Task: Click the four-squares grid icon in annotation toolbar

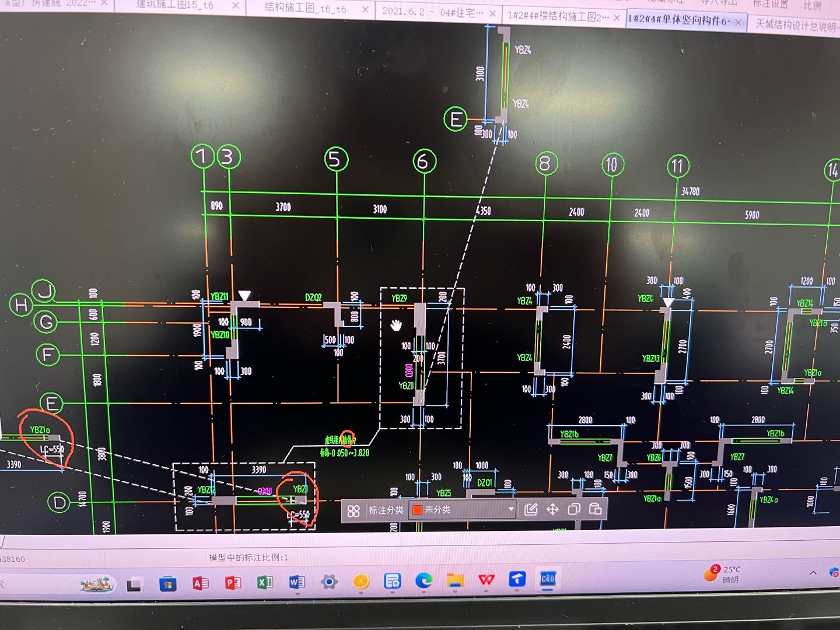Action: pyautogui.click(x=353, y=511)
